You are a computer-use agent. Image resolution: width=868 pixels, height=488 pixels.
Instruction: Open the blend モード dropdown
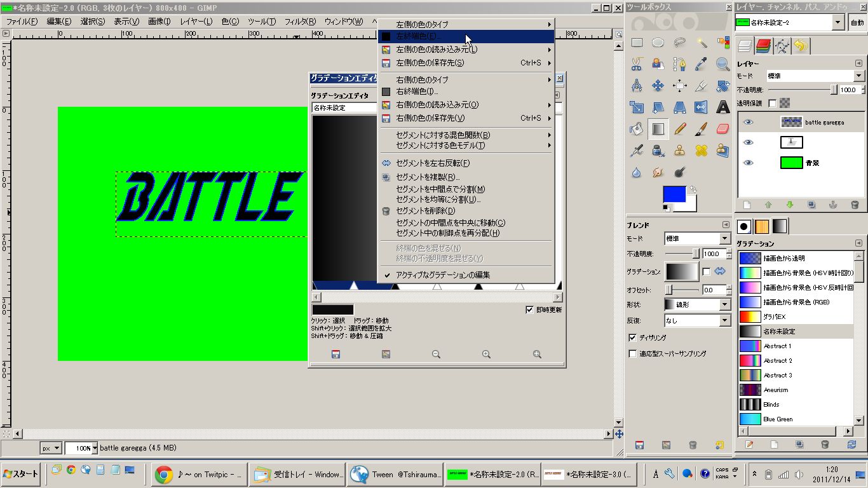click(x=697, y=238)
